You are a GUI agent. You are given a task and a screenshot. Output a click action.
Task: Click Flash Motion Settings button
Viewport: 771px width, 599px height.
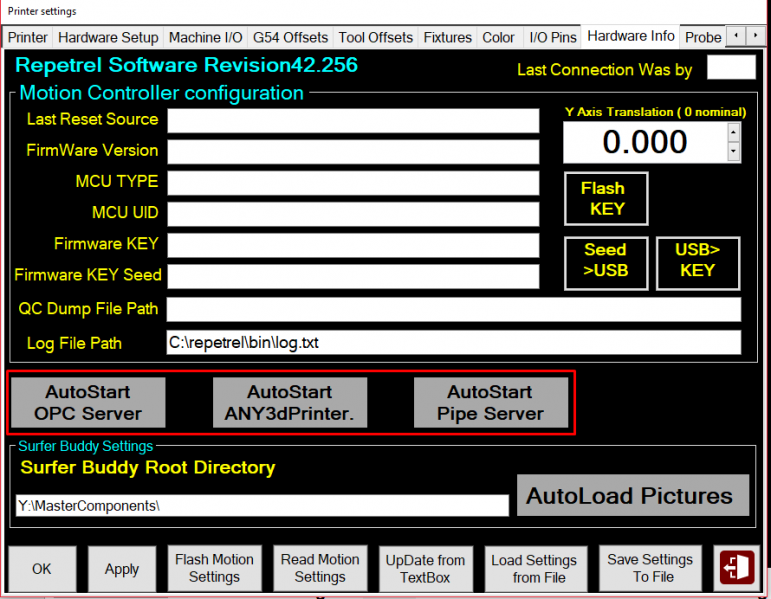214,568
